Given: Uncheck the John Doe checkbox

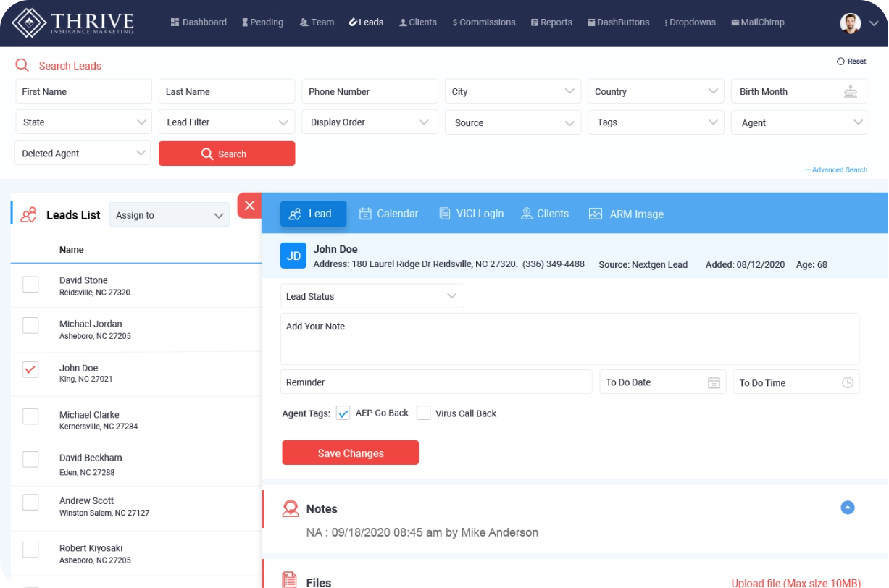Looking at the screenshot, I should (x=30, y=369).
